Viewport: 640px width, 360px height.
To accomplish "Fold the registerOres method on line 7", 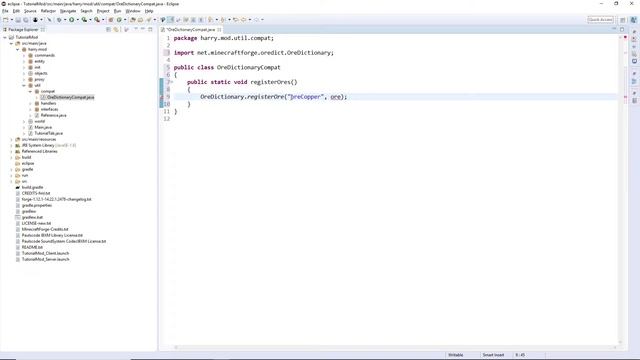I will tap(172, 82).
